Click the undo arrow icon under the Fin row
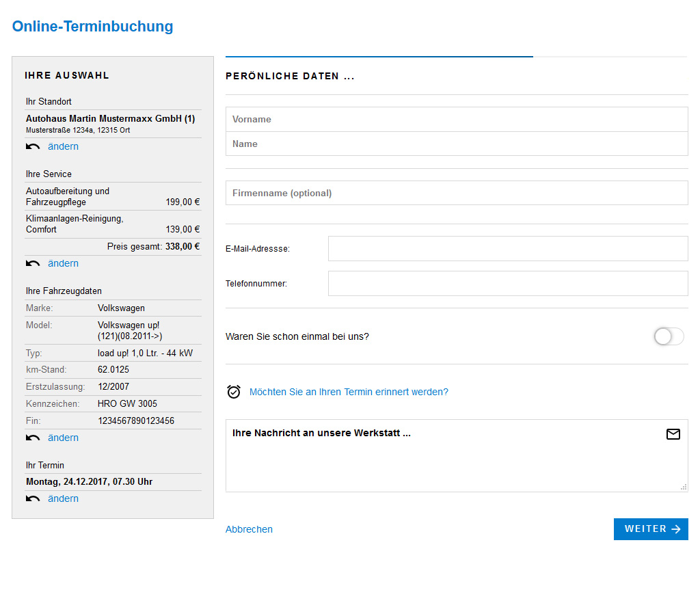 click(33, 438)
